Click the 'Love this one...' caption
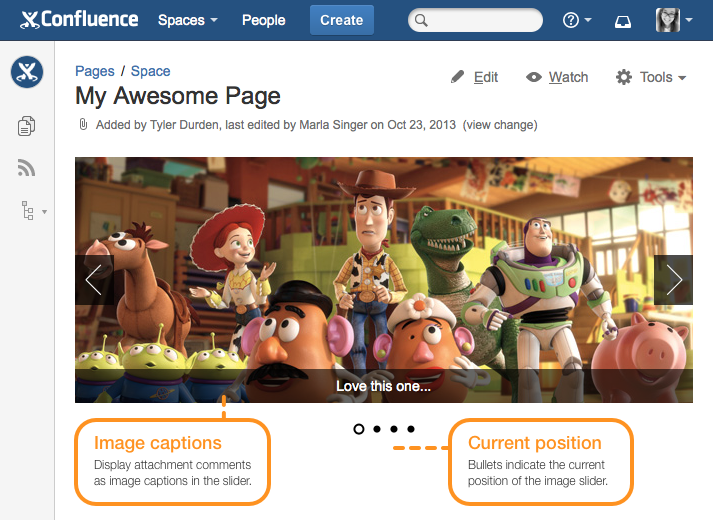This screenshot has width=713, height=520. 383,386
